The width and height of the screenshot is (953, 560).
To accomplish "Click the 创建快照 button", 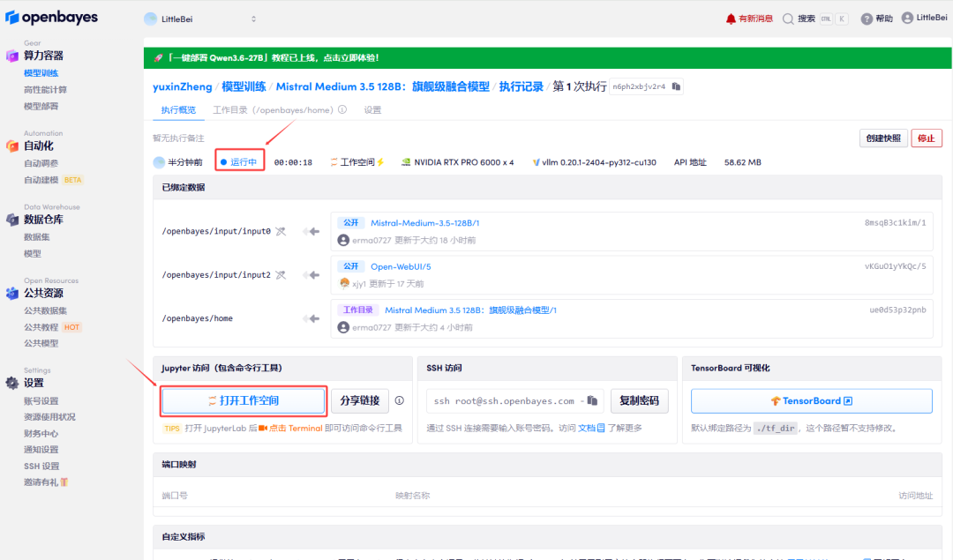I will (883, 138).
